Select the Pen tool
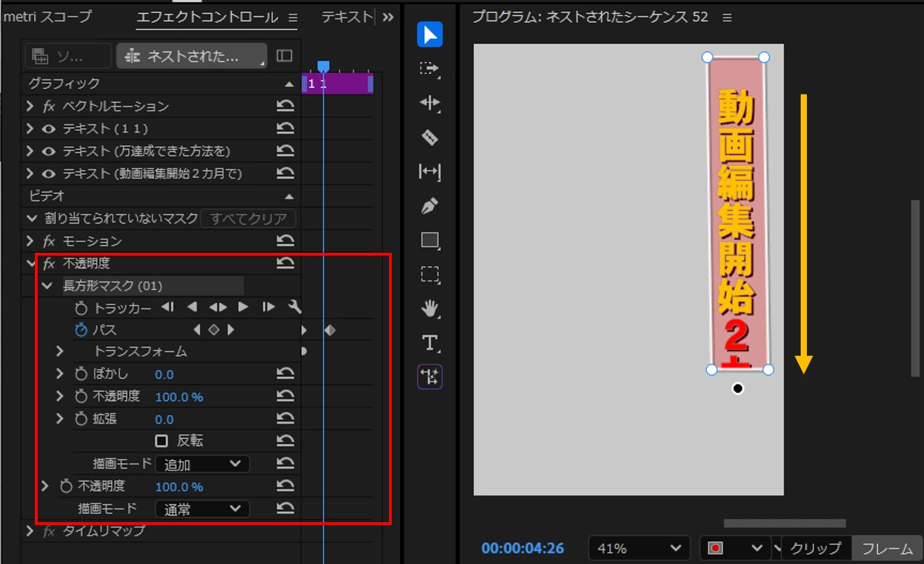Viewport: 924px width, 564px height. (x=429, y=206)
